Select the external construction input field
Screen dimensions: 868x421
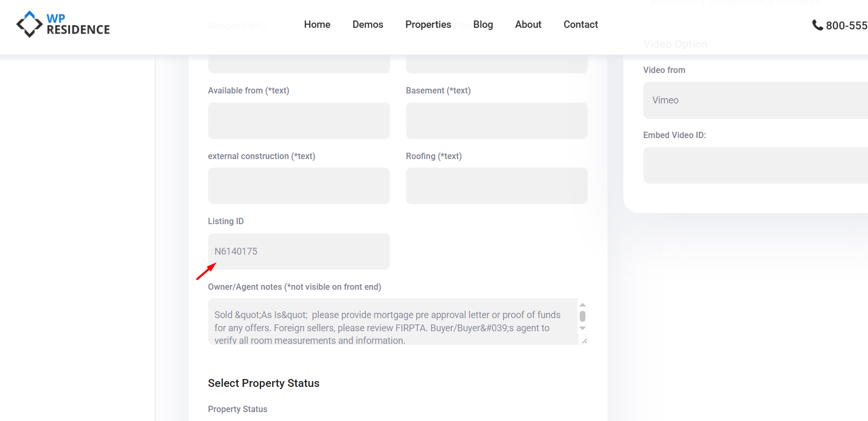(x=299, y=186)
